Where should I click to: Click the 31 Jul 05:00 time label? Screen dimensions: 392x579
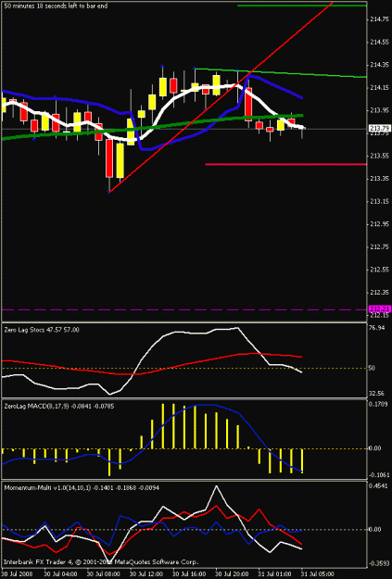pos(318,574)
